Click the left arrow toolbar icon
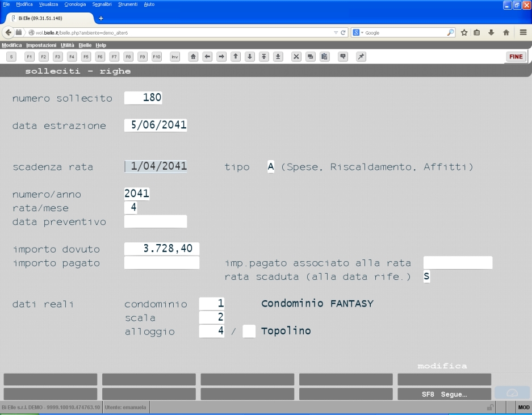 pos(207,57)
